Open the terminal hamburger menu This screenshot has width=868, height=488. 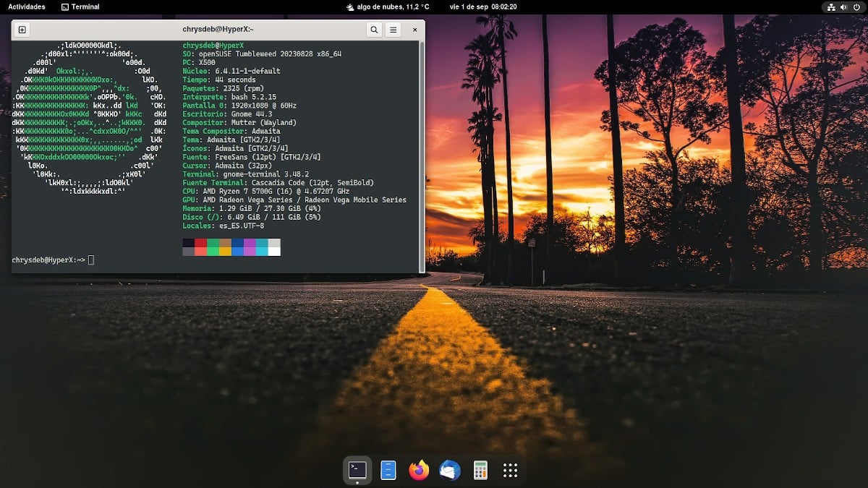point(393,30)
